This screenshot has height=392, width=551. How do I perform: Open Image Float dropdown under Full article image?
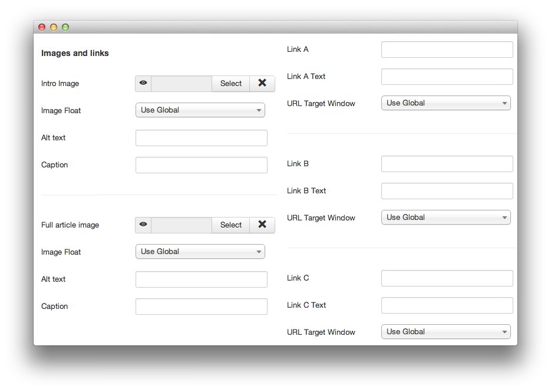(200, 252)
